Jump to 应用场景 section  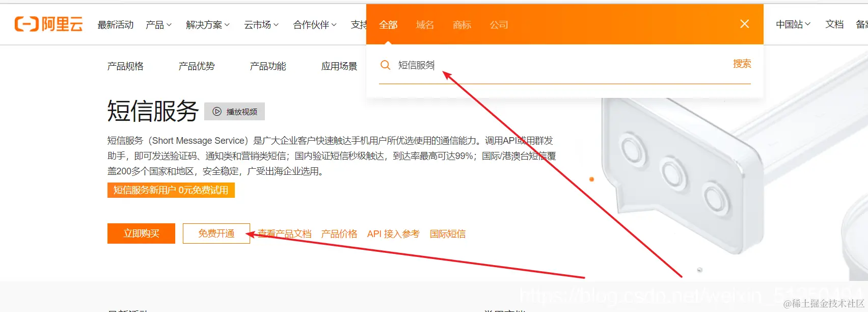click(x=339, y=66)
